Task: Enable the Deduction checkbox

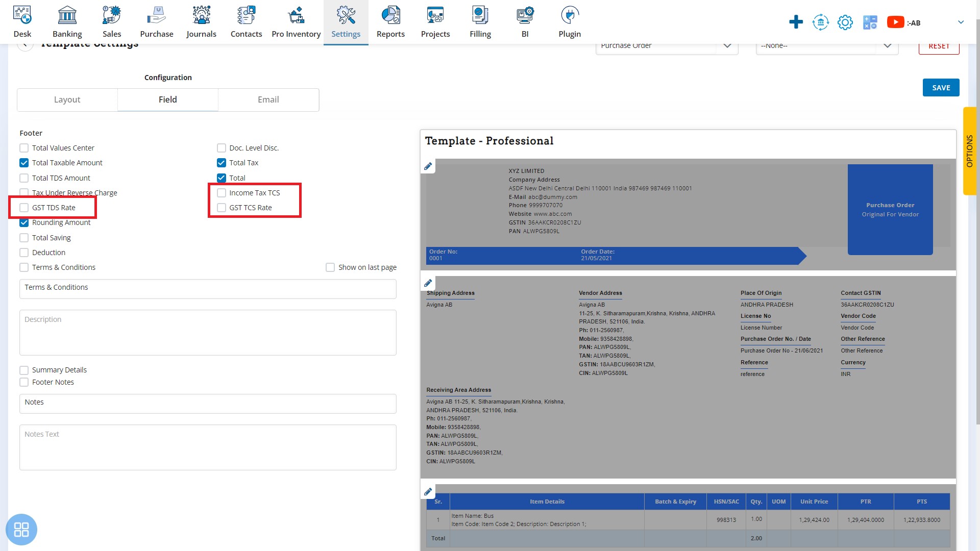Action: (x=24, y=253)
